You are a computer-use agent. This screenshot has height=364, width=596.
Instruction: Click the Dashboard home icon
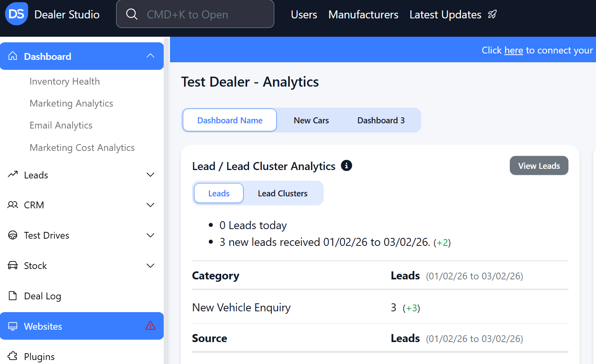coord(13,56)
